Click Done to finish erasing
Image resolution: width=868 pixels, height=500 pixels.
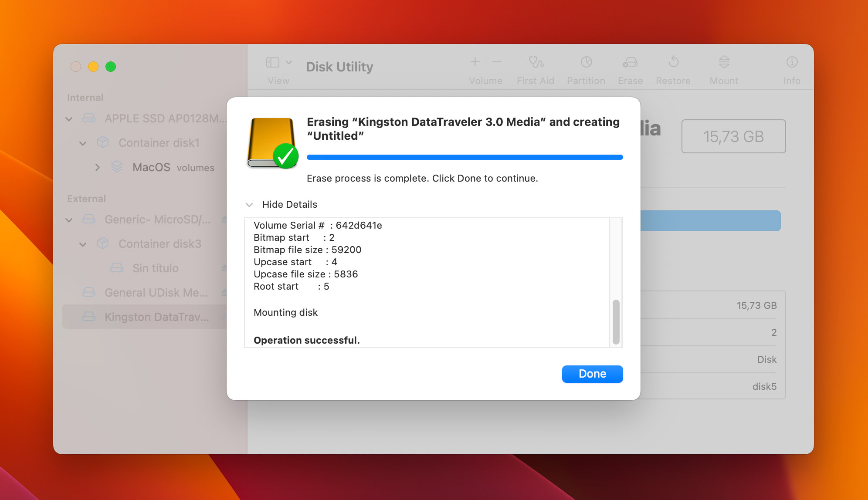592,374
